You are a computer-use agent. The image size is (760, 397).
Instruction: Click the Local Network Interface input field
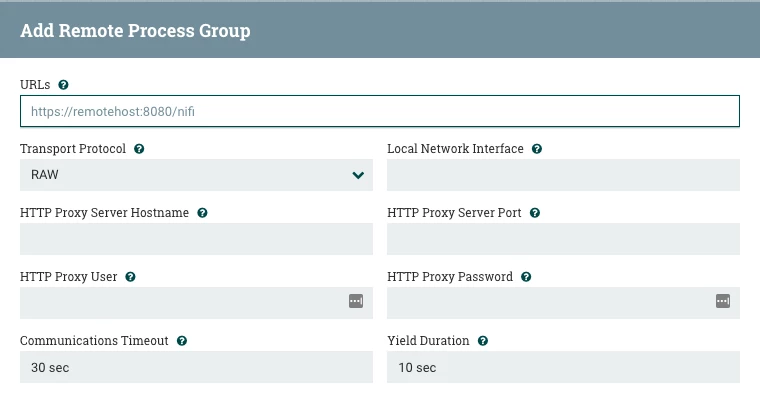pos(563,175)
